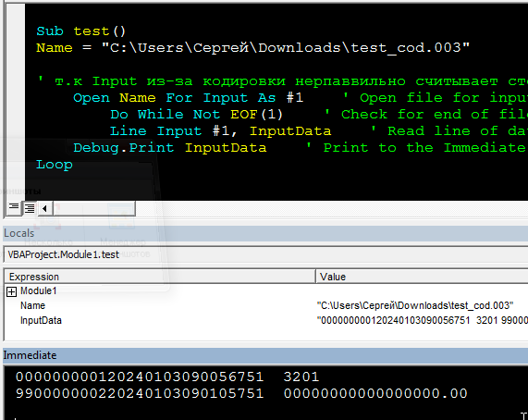Click the margin indicator bar beside code
Screen dimensions: 528x420
click(x=16, y=101)
